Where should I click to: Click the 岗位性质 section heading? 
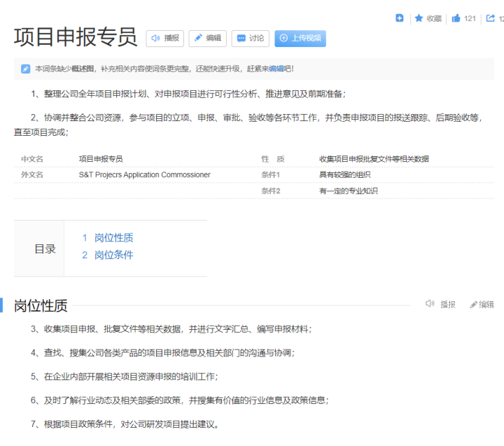coord(41,305)
